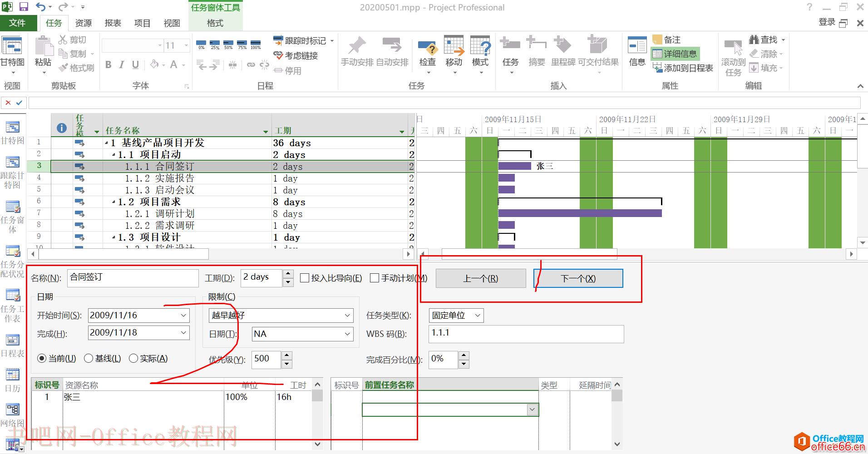Click the Format Painter icon
This screenshot has width=868, height=454.
[63, 68]
